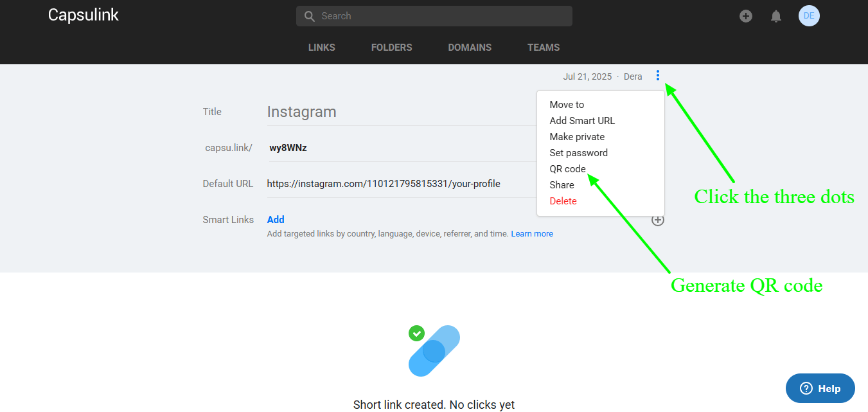Click the capsu.link/ prefix label
868x412 pixels.
tap(229, 148)
